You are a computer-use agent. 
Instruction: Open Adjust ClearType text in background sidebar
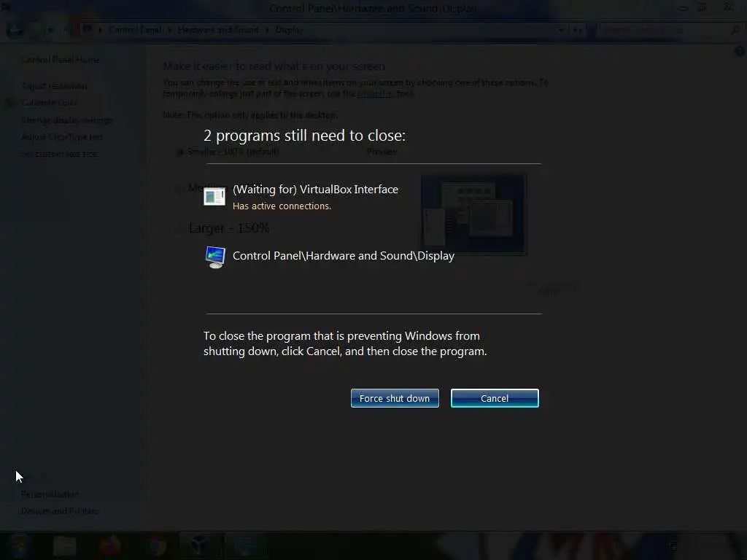(x=62, y=137)
